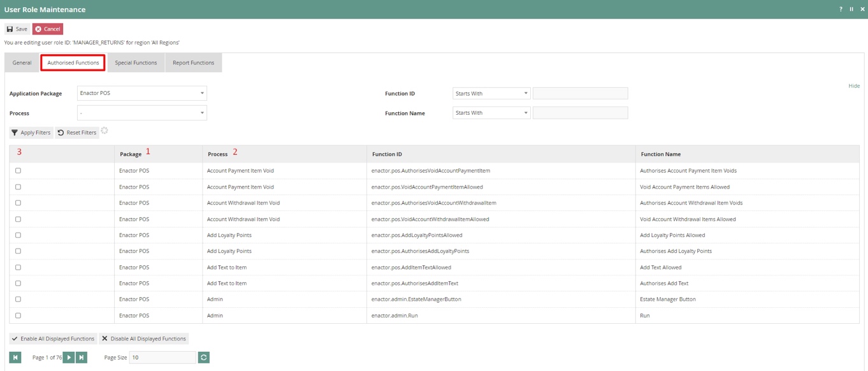The height and width of the screenshot is (371, 868).
Task: Switch to the Special Functions tab
Action: [x=136, y=62]
